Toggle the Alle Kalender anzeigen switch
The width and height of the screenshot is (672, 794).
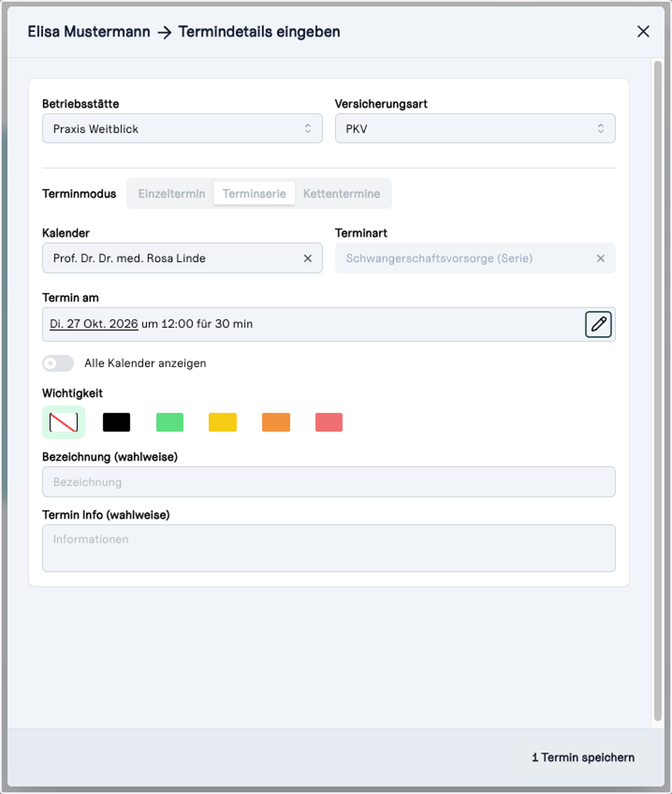point(58,363)
